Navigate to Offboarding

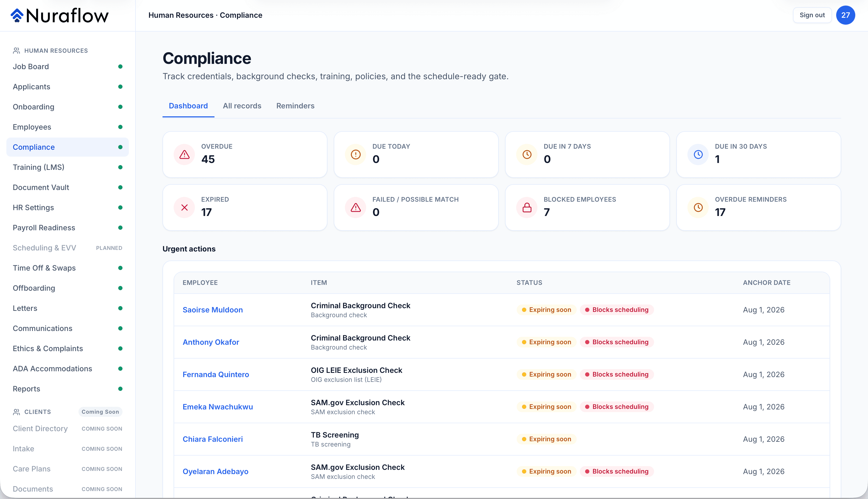[x=68, y=288]
